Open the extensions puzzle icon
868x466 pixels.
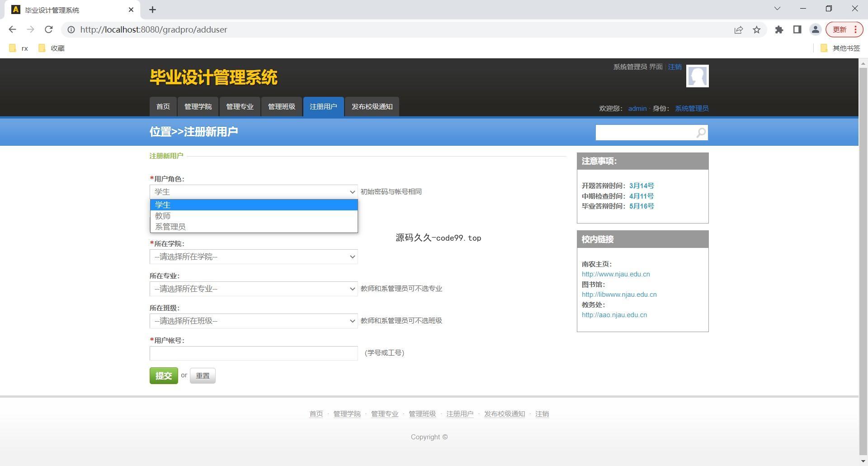[x=779, y=29]
